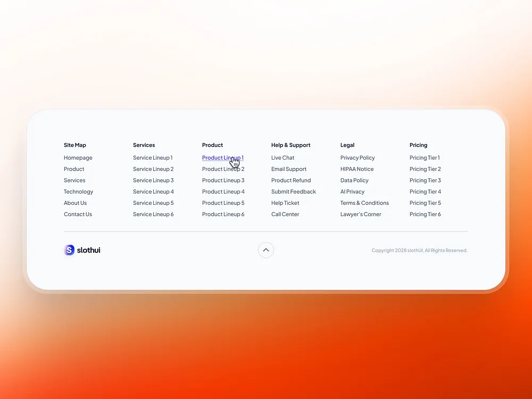Image resolution: width=532 pixels, height=399 pixels.
Task: Click the slothUI logo icon
Action: [69, 250]
